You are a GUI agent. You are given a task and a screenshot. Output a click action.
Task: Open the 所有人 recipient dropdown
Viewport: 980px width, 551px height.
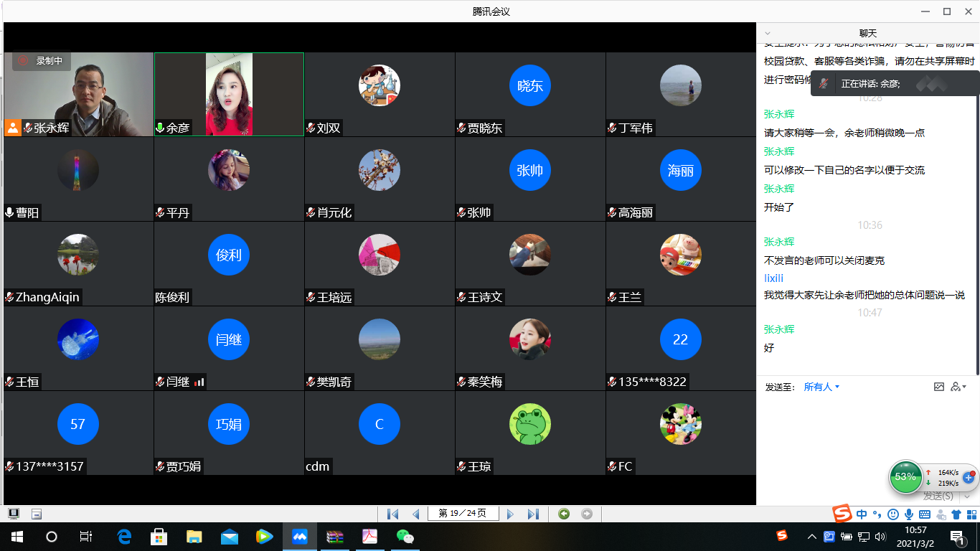(x=821, y=387)
